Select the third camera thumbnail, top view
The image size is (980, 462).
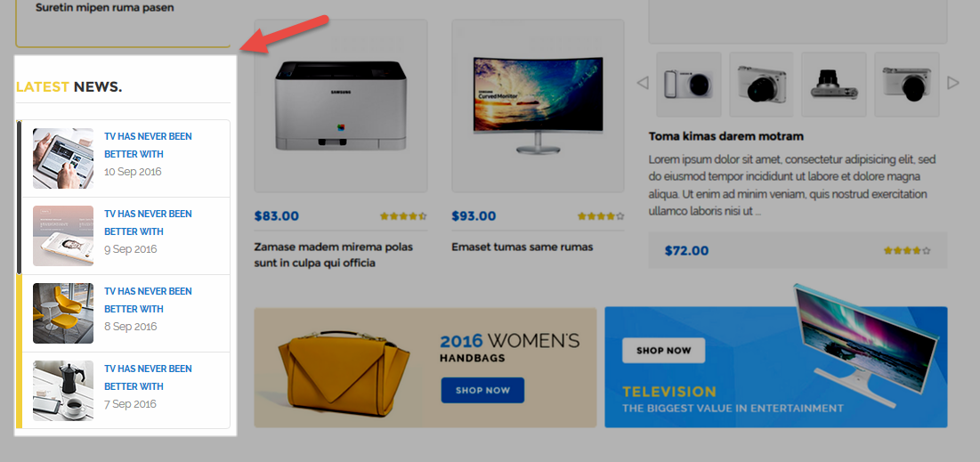[x=834, y=85]
